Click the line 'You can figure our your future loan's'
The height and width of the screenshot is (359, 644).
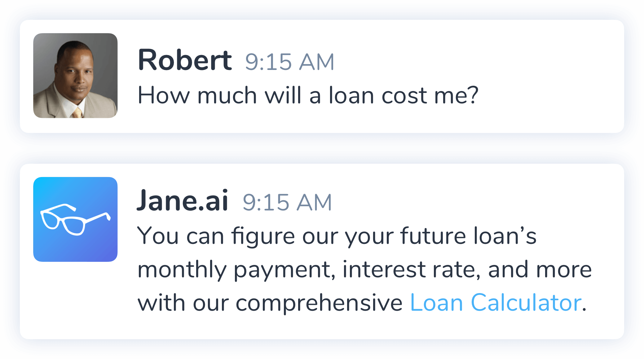point(337,236)
